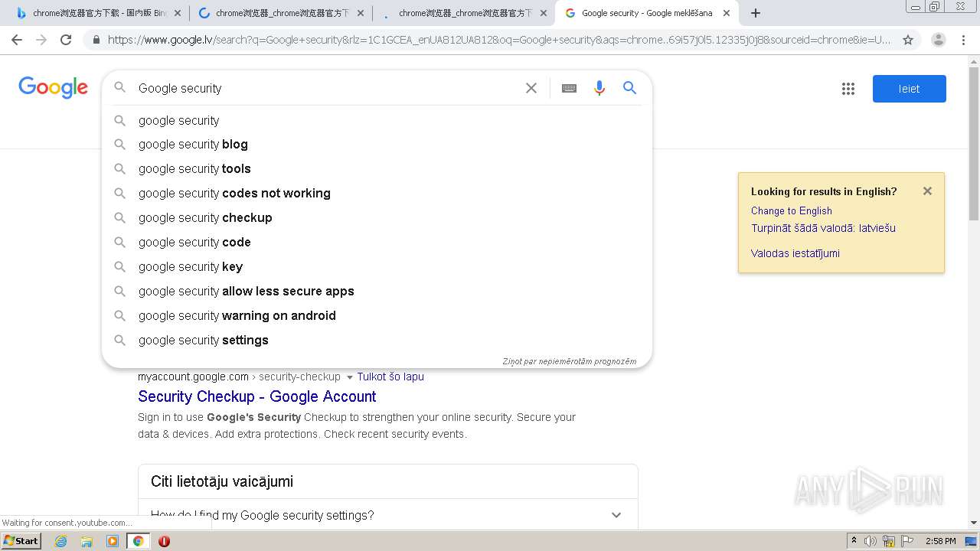Reload the current page
Viewport: 980px width, 551px height.
pyautogui.click(x=66, y=40)
